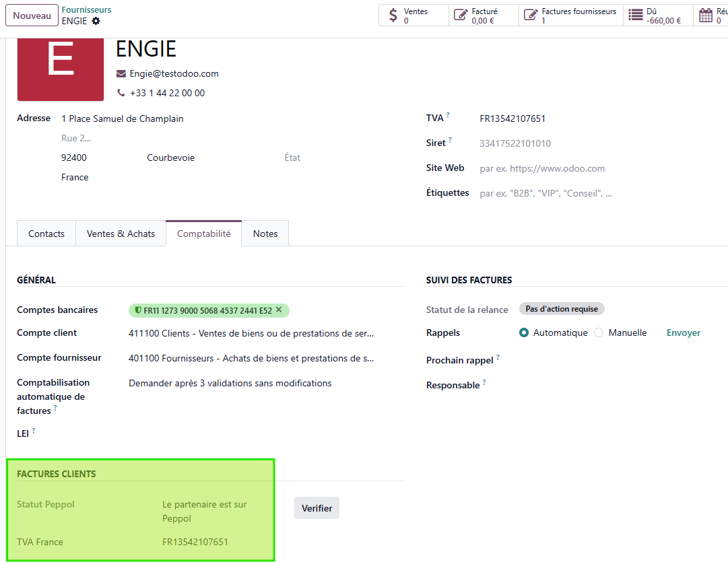Show help tooltip for LEI field

click(x=34, y=430)
